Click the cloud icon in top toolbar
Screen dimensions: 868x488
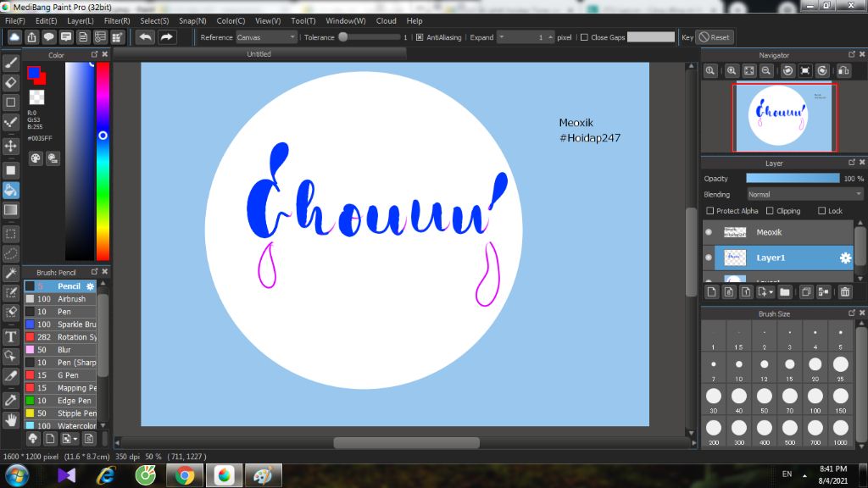[x=14, y=37]
